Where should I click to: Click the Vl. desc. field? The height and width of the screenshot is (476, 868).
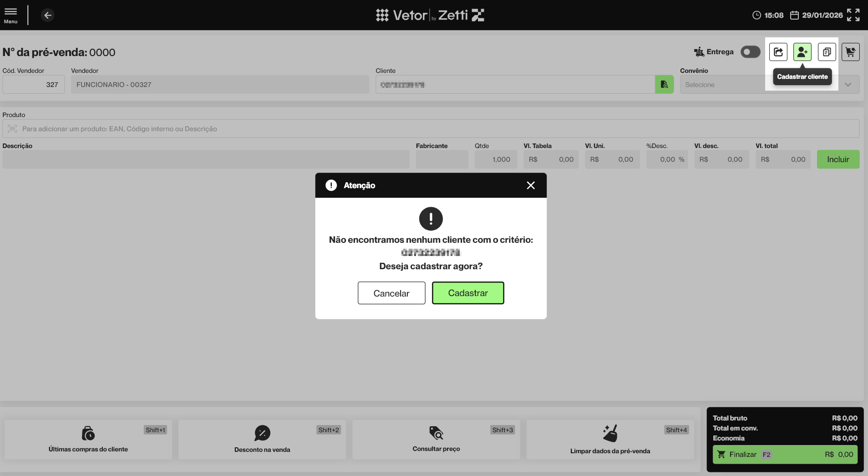click(722, 159)
